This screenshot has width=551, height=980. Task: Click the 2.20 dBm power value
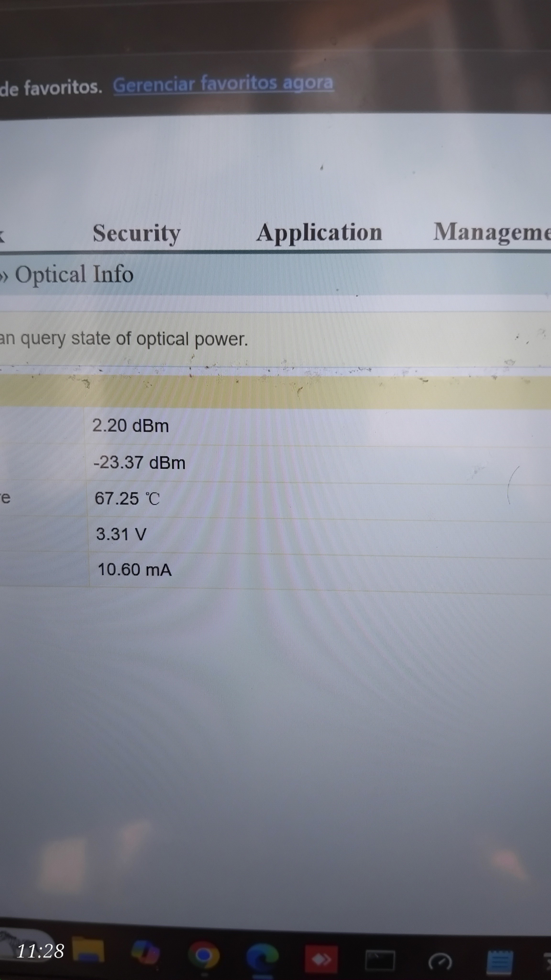130,426
